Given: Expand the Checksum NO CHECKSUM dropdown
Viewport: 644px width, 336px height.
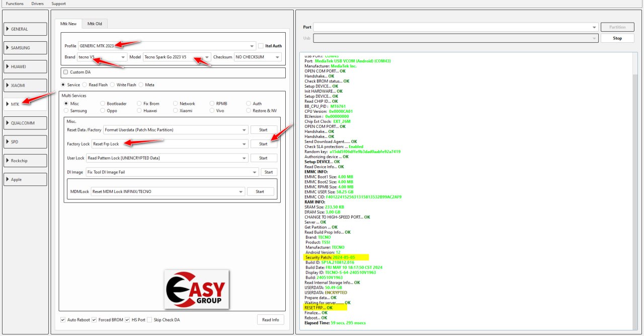Looking at the screenshot, I should (x=258, y=57).
